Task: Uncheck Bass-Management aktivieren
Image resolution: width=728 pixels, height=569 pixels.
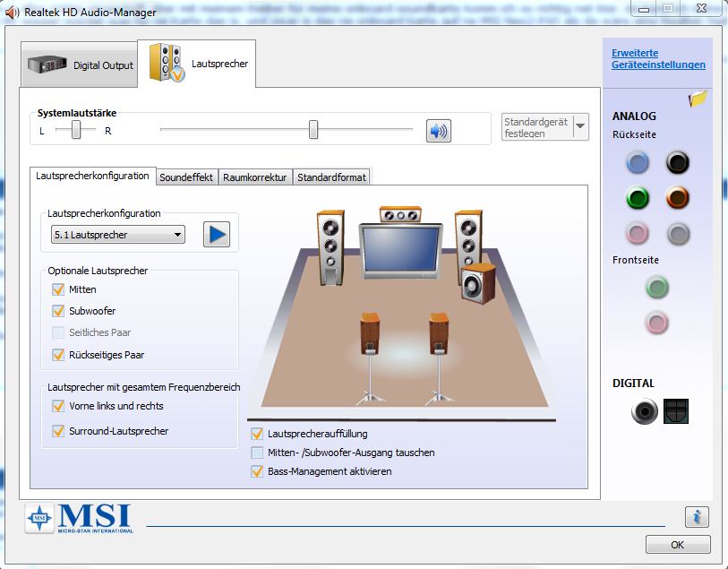Action: click(257, 471)
